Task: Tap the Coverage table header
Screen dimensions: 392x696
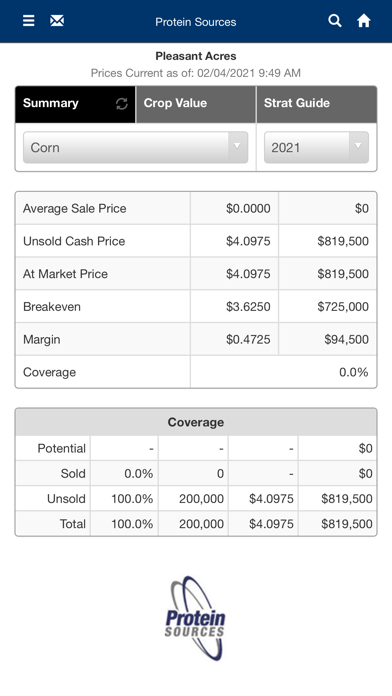Action: point(196,422)
